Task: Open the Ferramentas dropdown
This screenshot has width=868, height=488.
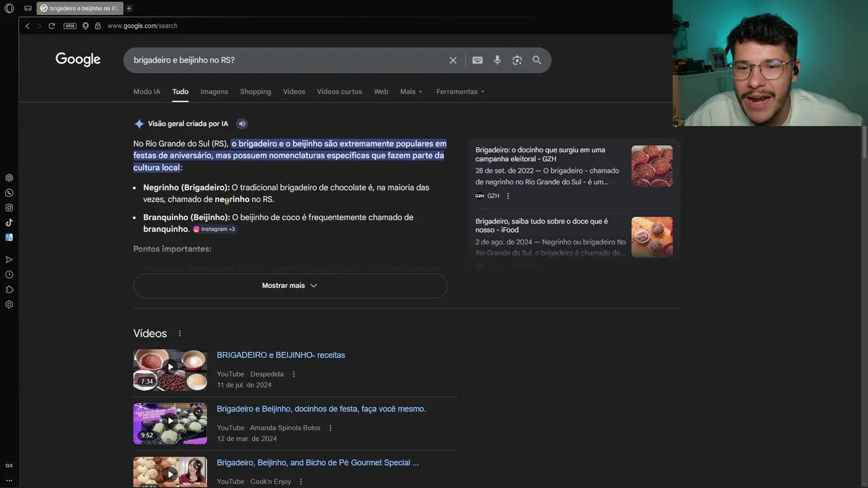Action: coord(460,91)
